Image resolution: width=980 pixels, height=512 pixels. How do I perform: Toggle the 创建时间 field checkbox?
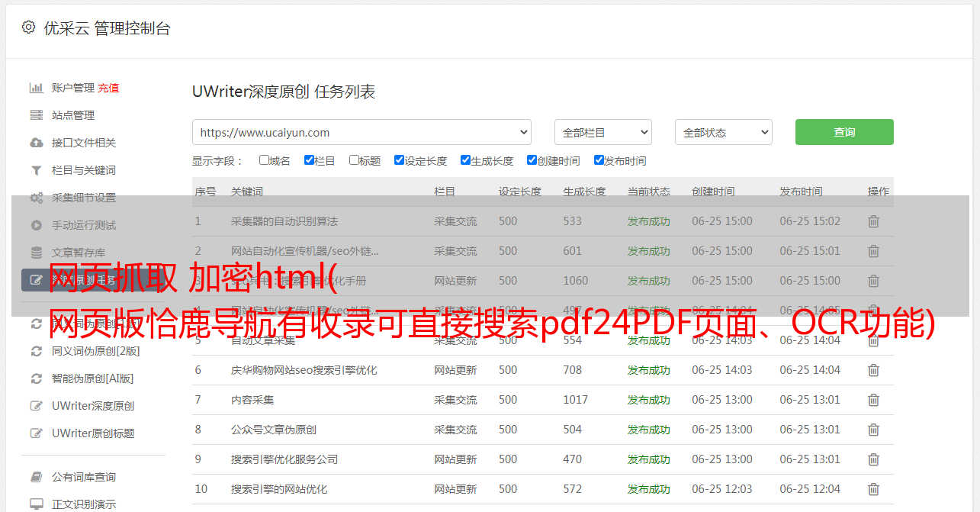(532, 160)
